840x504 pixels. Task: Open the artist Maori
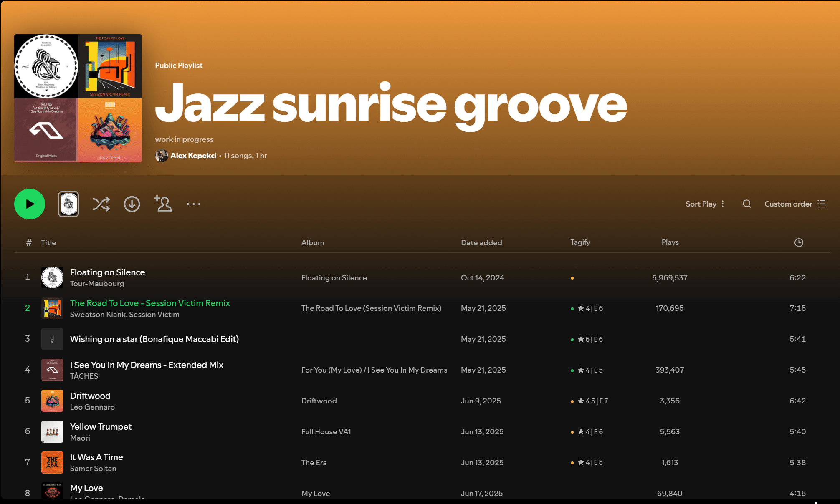click(x=80, y=438)
